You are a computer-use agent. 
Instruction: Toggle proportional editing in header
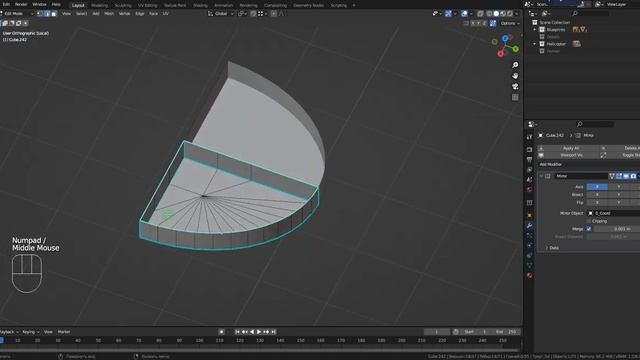pos(273,13)
